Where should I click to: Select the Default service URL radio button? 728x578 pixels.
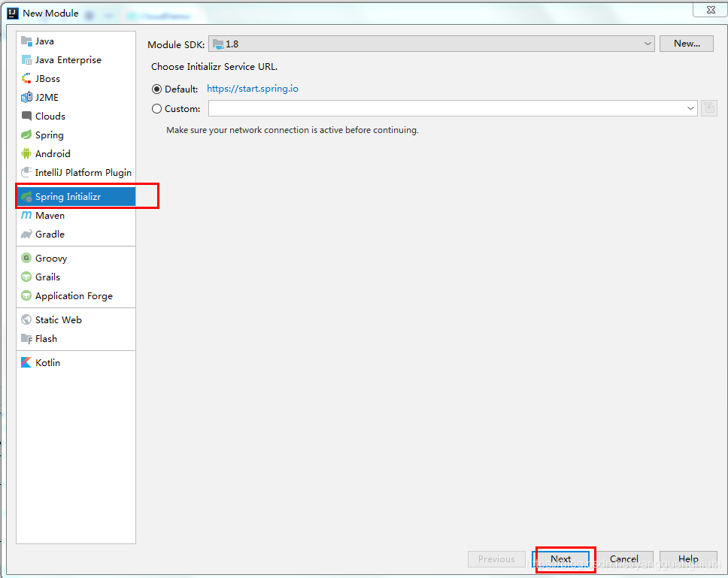point(157,89)
